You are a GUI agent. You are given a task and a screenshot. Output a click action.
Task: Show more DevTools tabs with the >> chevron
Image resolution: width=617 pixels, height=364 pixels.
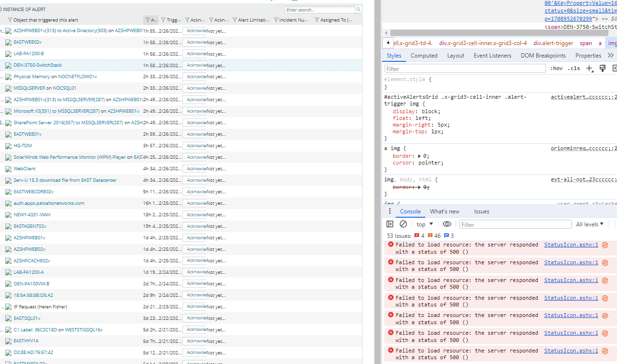click(x=611, y=56)
